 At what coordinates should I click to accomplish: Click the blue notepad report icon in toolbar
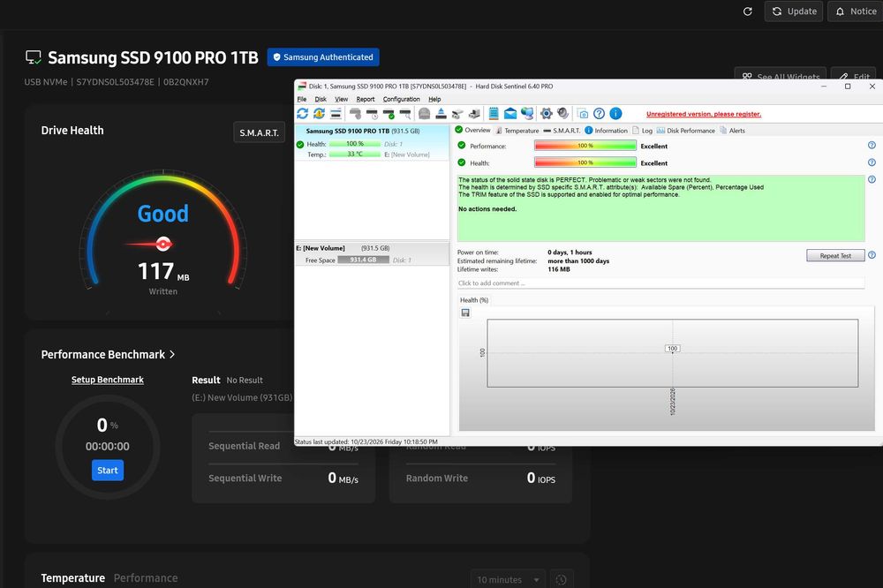pyautogui.click(x=494, y=114)
